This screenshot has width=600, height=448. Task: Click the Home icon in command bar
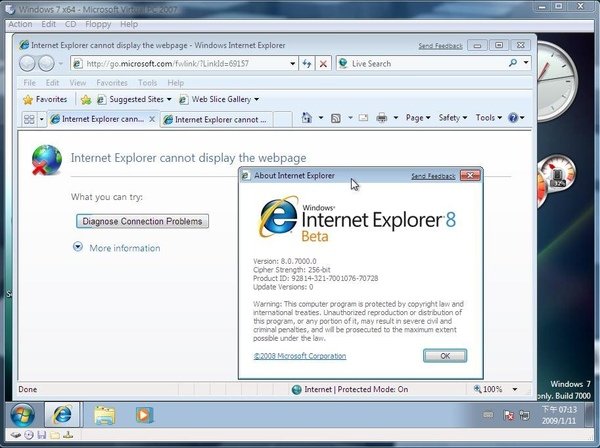[307, 118]
